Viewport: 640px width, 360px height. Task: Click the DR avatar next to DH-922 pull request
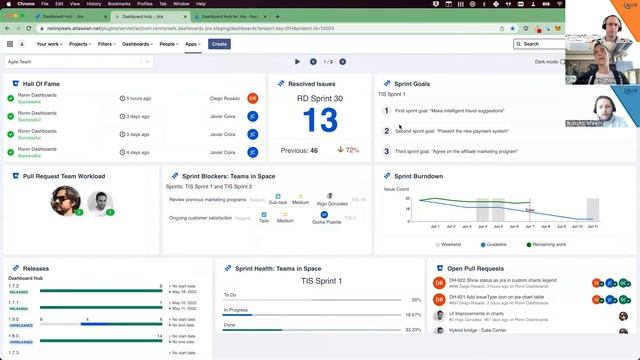point(439,282)
